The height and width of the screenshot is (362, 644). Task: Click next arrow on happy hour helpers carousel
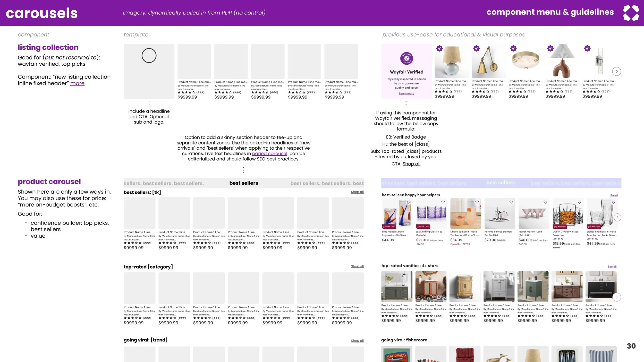(617, 217)
